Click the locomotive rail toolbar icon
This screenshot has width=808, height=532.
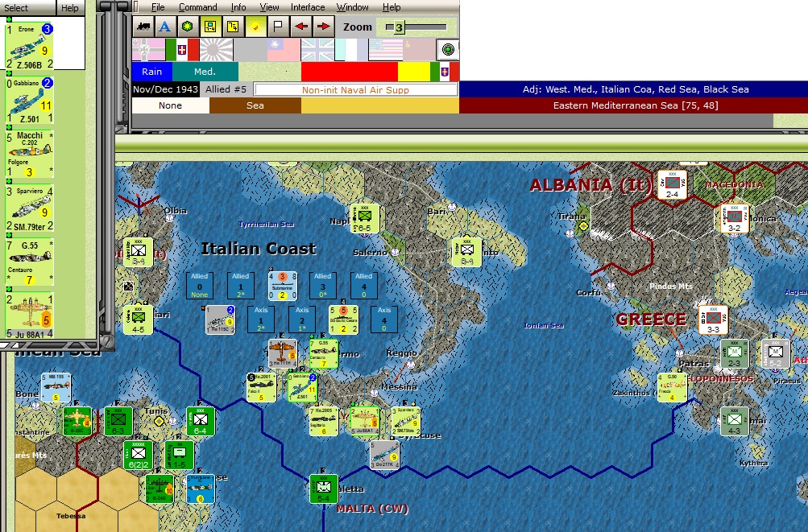[x=143, y=27]
